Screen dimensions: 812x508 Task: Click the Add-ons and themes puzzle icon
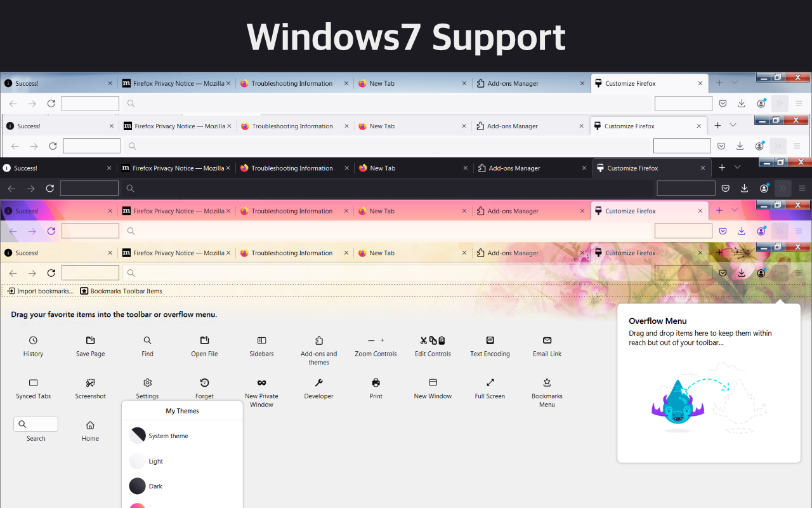pyautogui.click(x=318, y=340)
